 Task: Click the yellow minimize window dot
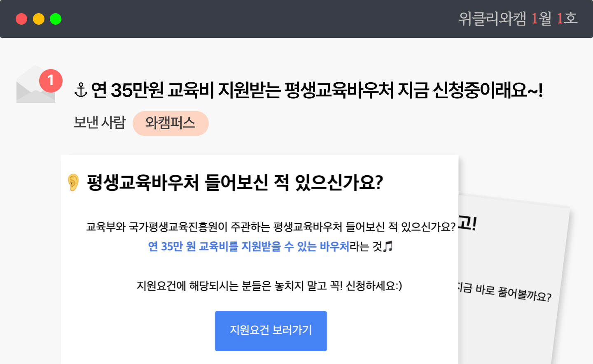[x=39, y=19]
